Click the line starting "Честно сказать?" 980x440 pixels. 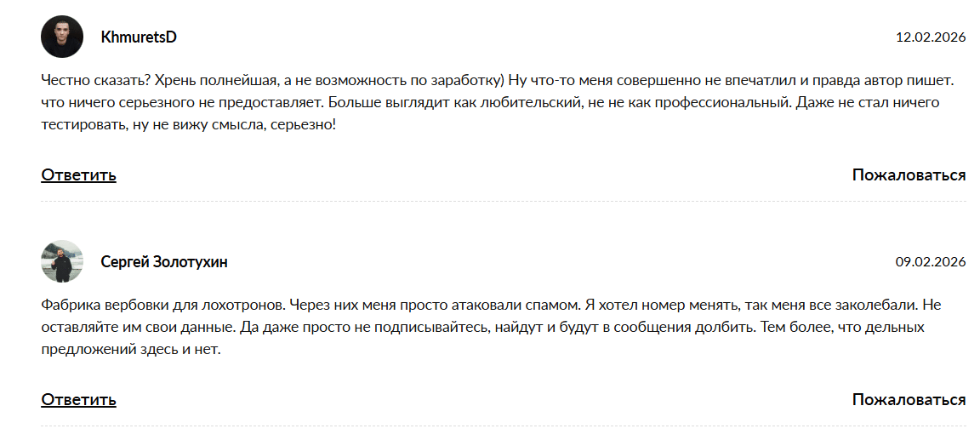pyautogui.click(x=498, y=81)
